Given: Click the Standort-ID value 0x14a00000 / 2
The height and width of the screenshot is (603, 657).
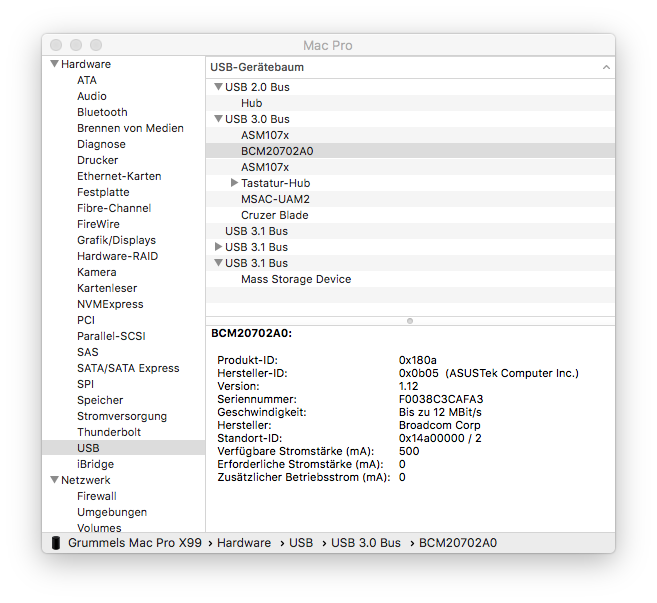Looking at the screenshot, I should point(440,438).
